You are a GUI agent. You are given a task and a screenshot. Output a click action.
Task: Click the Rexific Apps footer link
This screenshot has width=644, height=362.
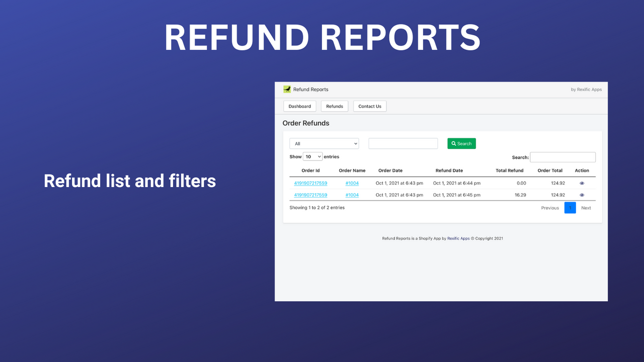point(458,238)
